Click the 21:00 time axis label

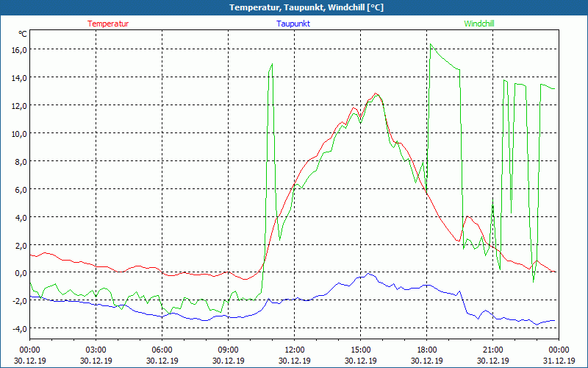(492, 350)
